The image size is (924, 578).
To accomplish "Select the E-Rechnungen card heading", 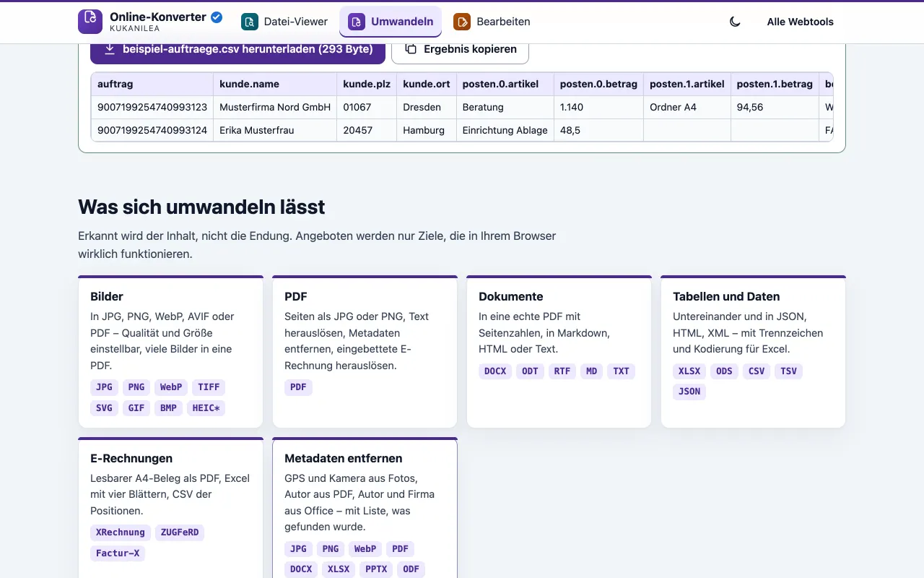I will (x=131, y=458).
